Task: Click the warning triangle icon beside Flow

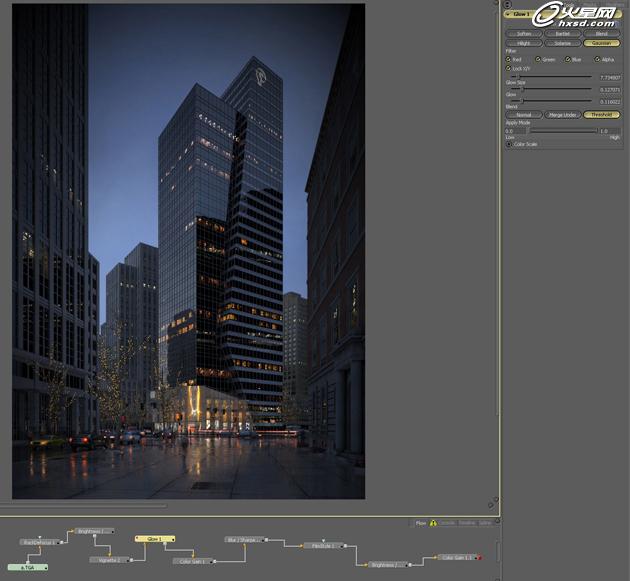Action: coord(433,523)
